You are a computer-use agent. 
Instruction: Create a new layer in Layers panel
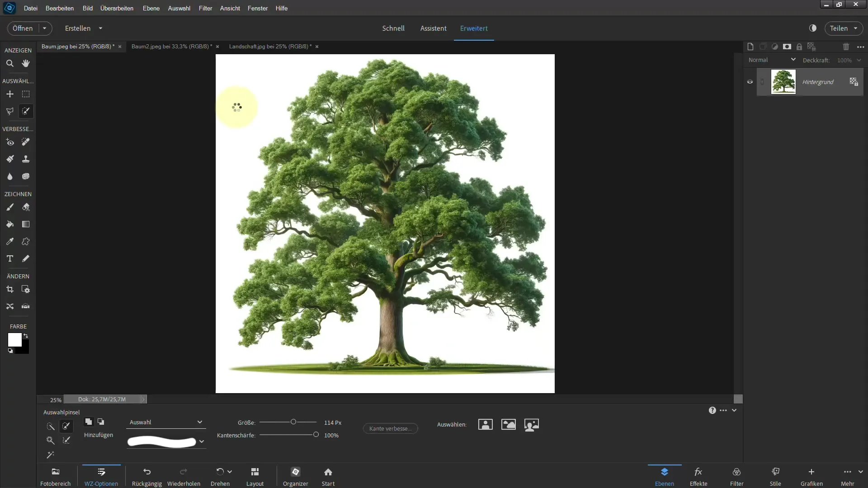point(750,47)
